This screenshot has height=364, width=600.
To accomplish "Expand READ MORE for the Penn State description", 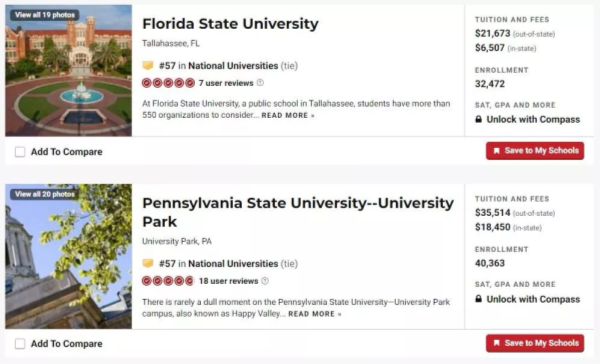I will pyautogui.click(x=315, y=314).
